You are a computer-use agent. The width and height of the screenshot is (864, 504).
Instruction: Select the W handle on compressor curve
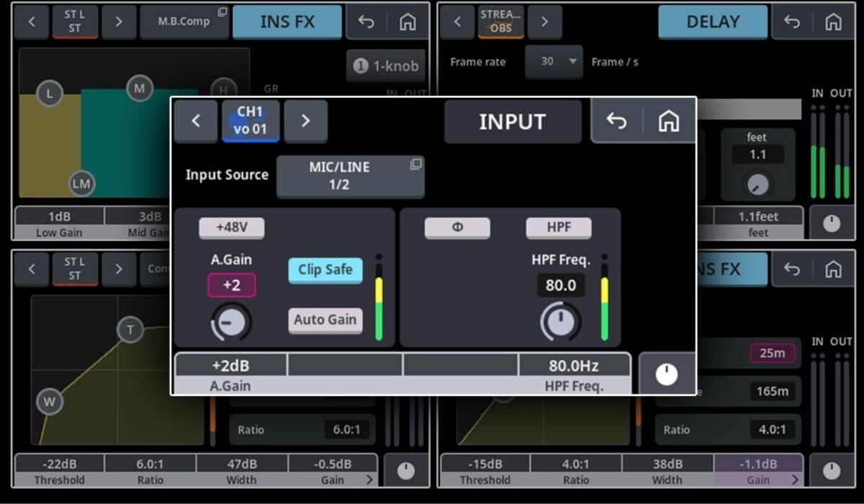click(49, 402)
